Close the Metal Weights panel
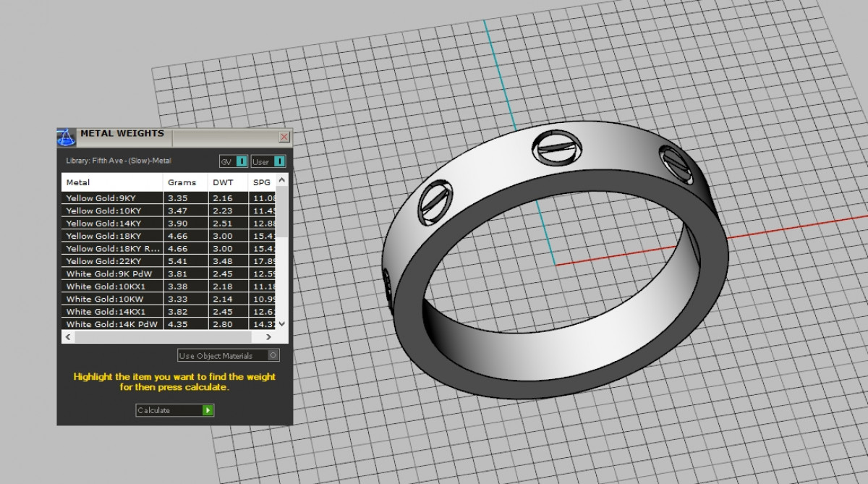Viewport: 868px width, 484px height. tap(284, 137)
